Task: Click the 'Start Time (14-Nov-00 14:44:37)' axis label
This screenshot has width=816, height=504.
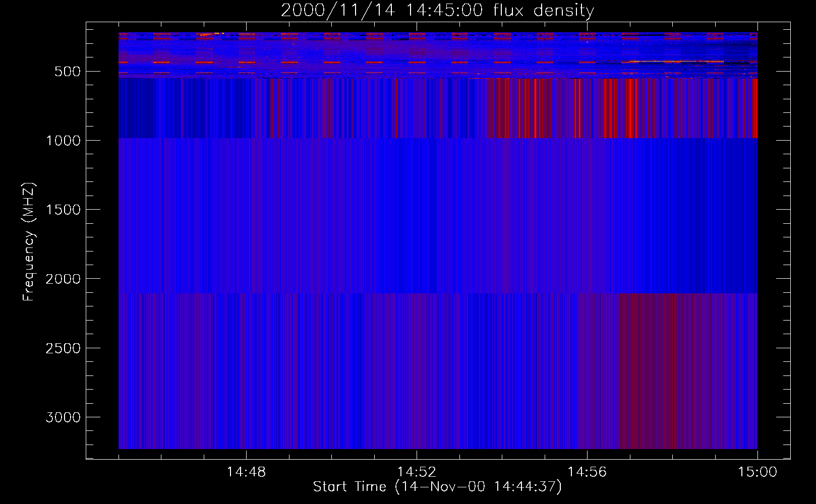Action: (437, 487)
